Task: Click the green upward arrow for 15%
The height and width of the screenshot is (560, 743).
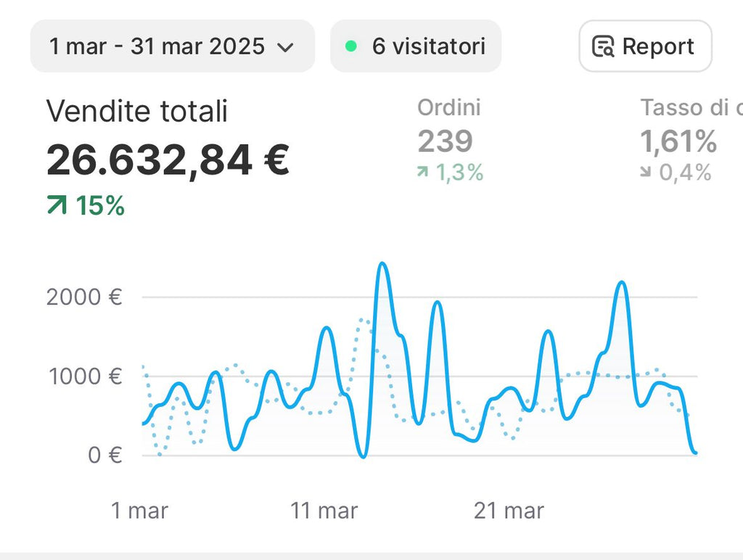Action: tap(56, 206)
